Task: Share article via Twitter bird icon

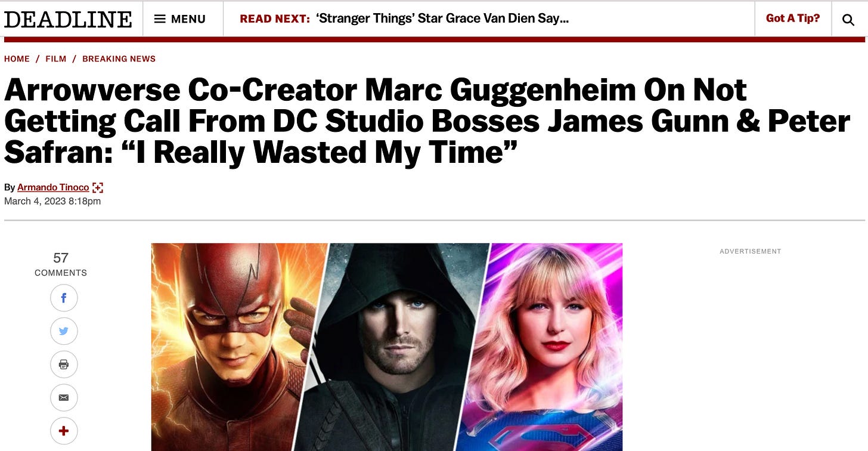Action: pos(64,331)
